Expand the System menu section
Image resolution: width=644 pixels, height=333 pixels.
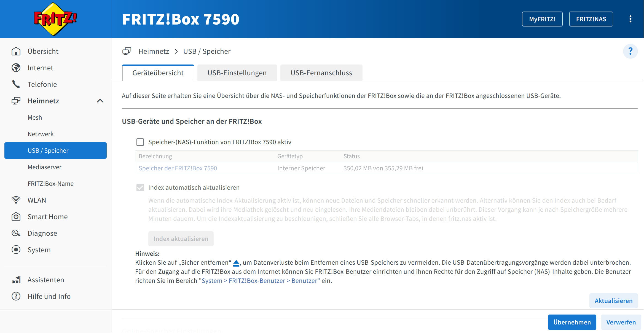click(39, 250)
